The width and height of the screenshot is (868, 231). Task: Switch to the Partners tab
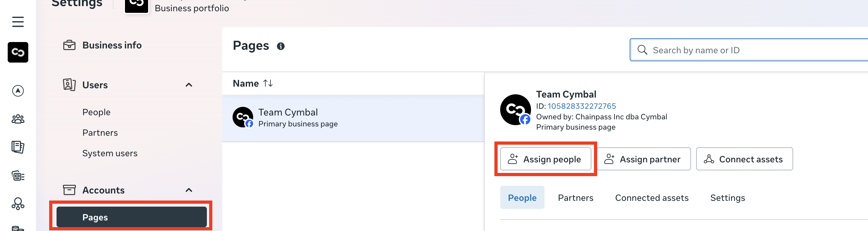pos(575,198)
